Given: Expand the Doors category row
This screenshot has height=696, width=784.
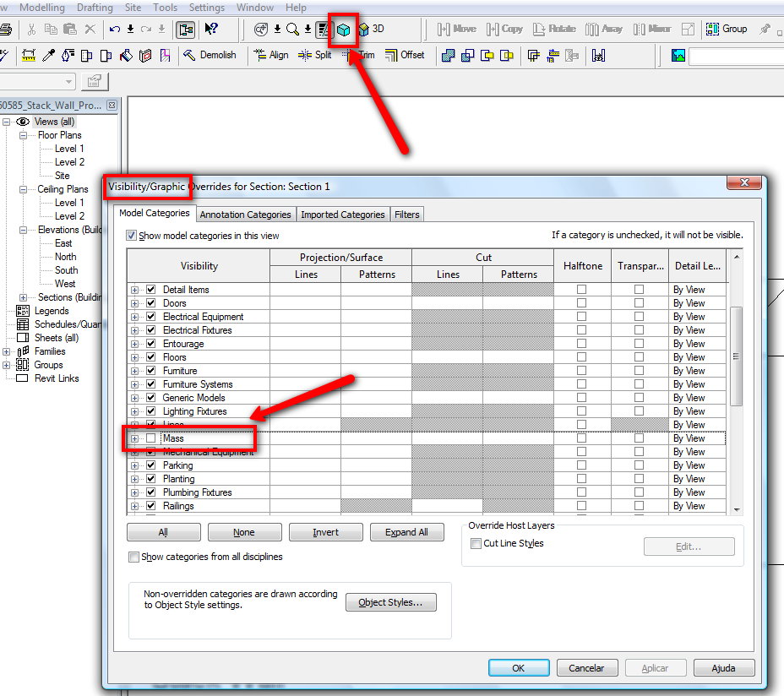Looking at the screenshot, I should click(135, 303).
